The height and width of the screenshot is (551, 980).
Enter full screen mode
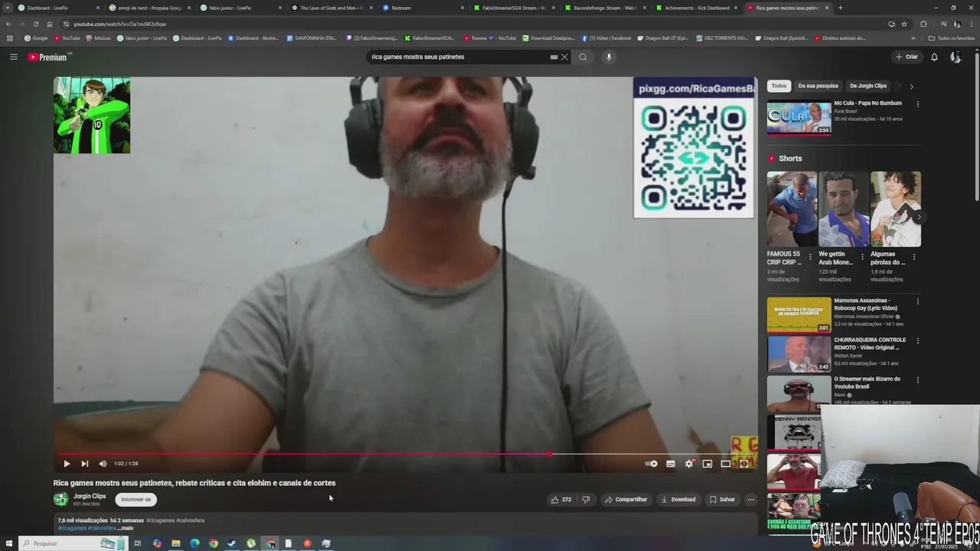pyautogui.click(x=743, y=463)
